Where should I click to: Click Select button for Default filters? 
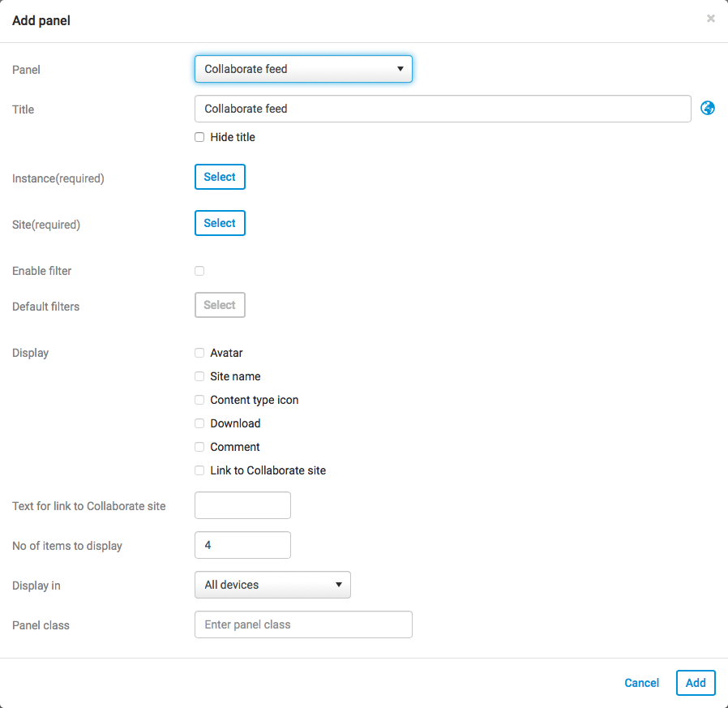click(220, 305)
